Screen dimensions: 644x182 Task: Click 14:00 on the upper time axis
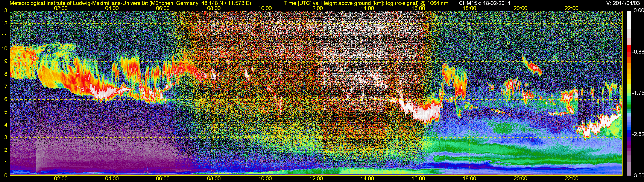coord(367,8)
